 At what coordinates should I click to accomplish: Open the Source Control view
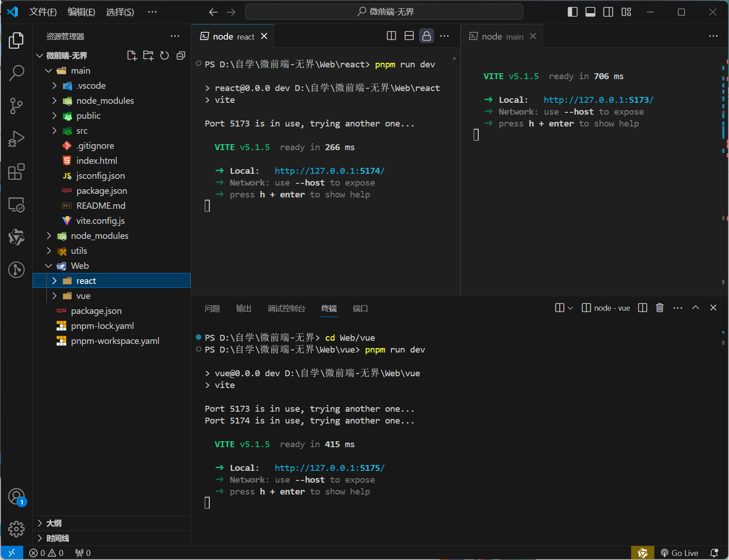point(16,106)
